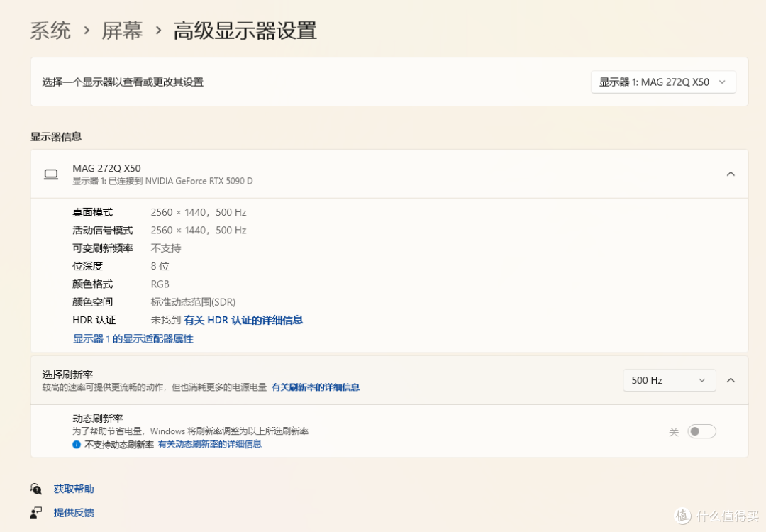Screen dimensions: 766x532
Task: Click the feedback icon beside 提供反馈
Action: click(x=35, y=512)
